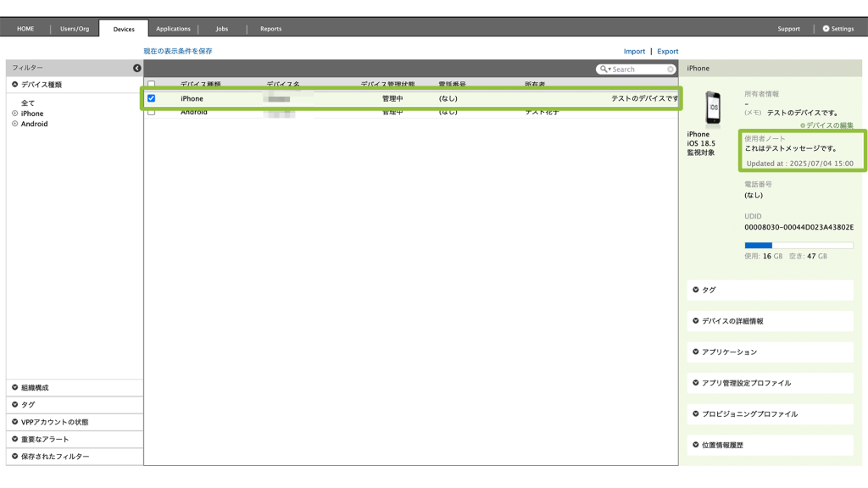
Task: Click the iOS 18.5 version text
Action: click(x=701, y=143)
